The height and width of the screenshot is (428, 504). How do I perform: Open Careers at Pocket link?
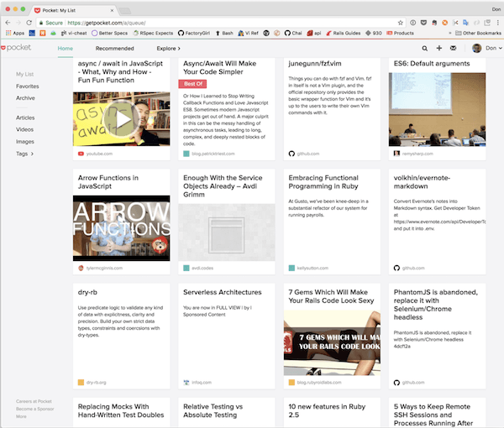[34, 401]
